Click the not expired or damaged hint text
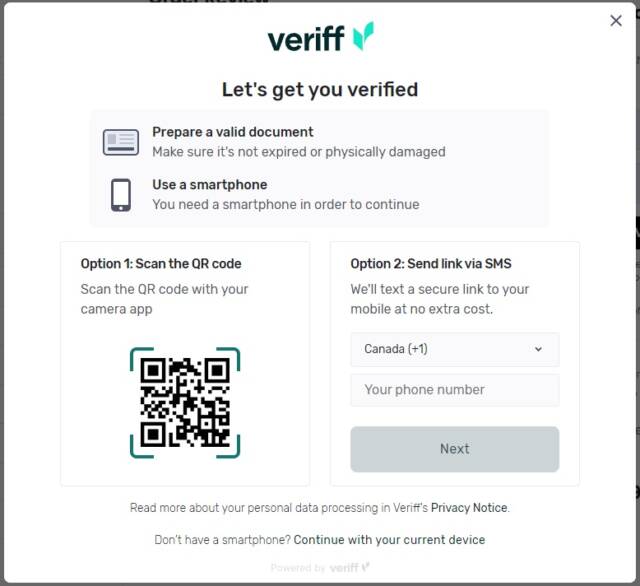 (298, 152)
